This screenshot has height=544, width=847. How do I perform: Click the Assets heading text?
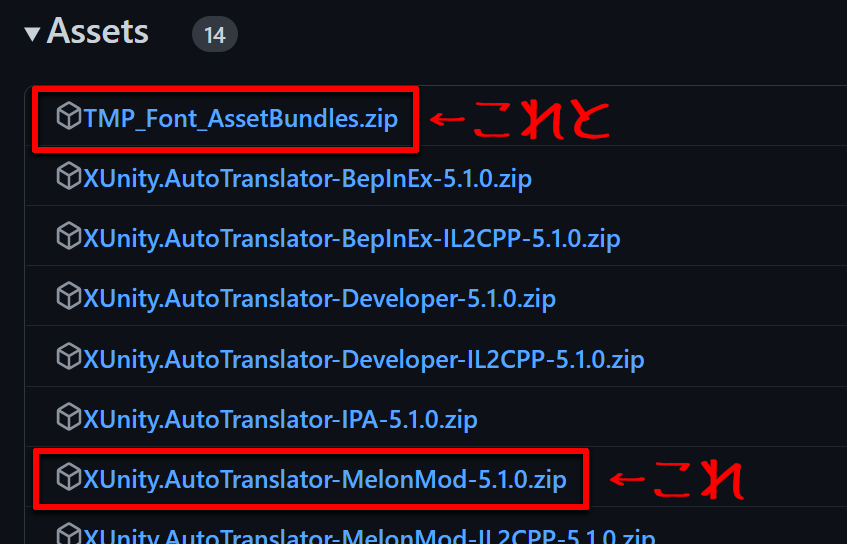98,32
